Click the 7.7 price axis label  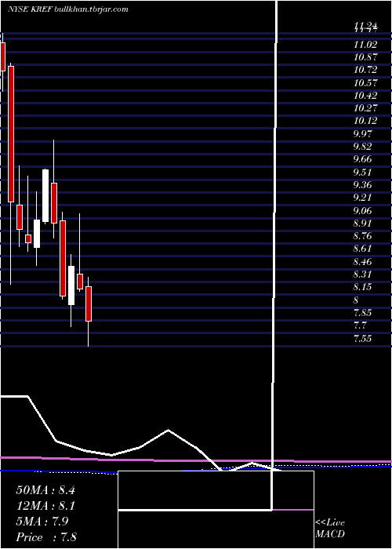pos(361,325)
